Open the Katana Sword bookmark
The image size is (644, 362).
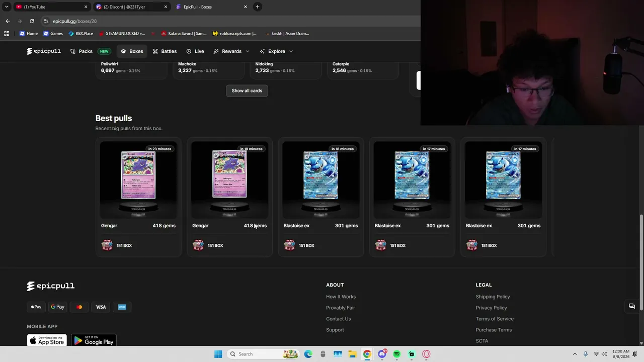coord(184,34)
